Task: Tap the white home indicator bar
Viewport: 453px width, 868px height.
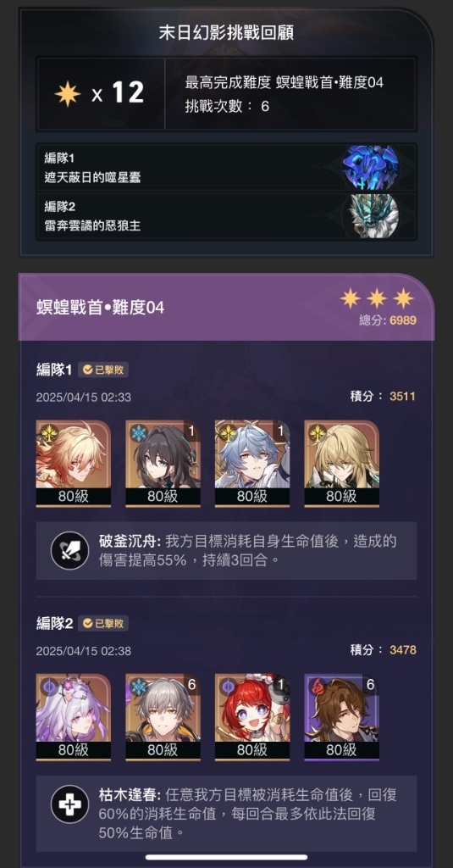Action: point(226,858)
